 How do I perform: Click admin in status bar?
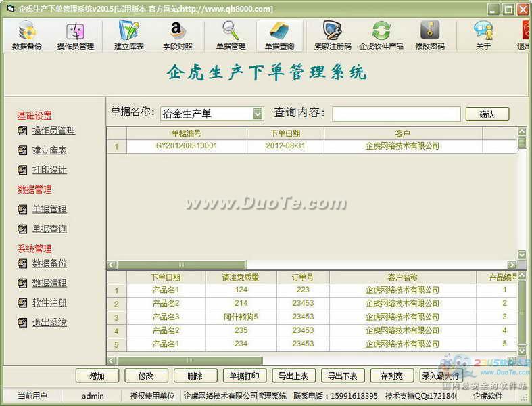pyautogui.click(x=93, y=396)
